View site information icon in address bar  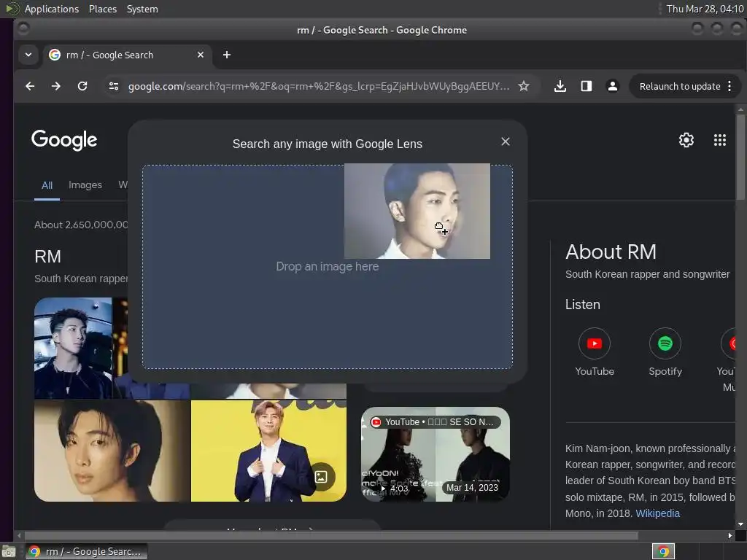click(x=113, y=86)
